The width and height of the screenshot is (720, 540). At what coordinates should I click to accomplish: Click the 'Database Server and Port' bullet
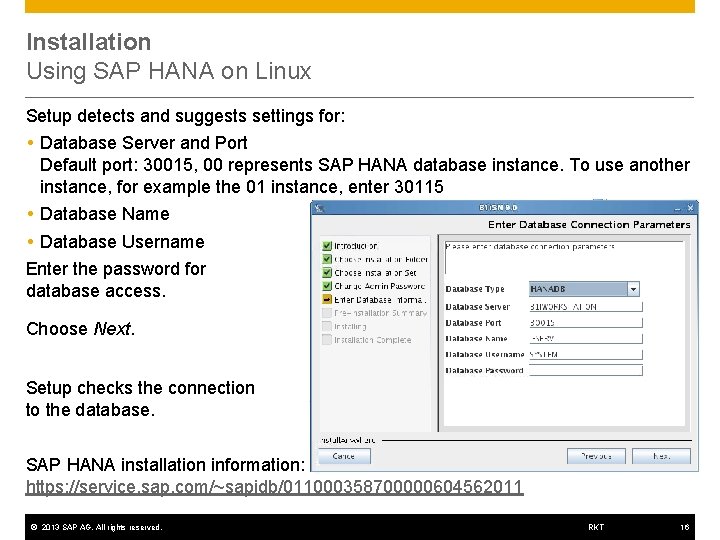144,143
